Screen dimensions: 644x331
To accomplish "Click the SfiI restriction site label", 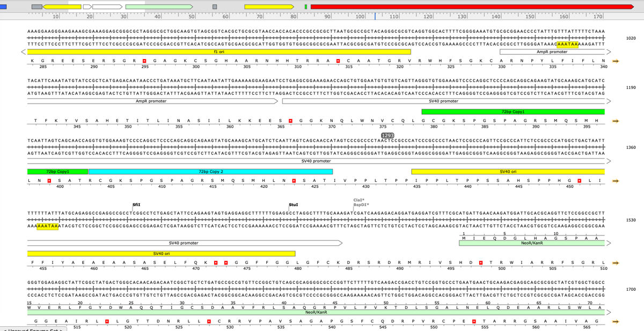I will tap(137, 205).
